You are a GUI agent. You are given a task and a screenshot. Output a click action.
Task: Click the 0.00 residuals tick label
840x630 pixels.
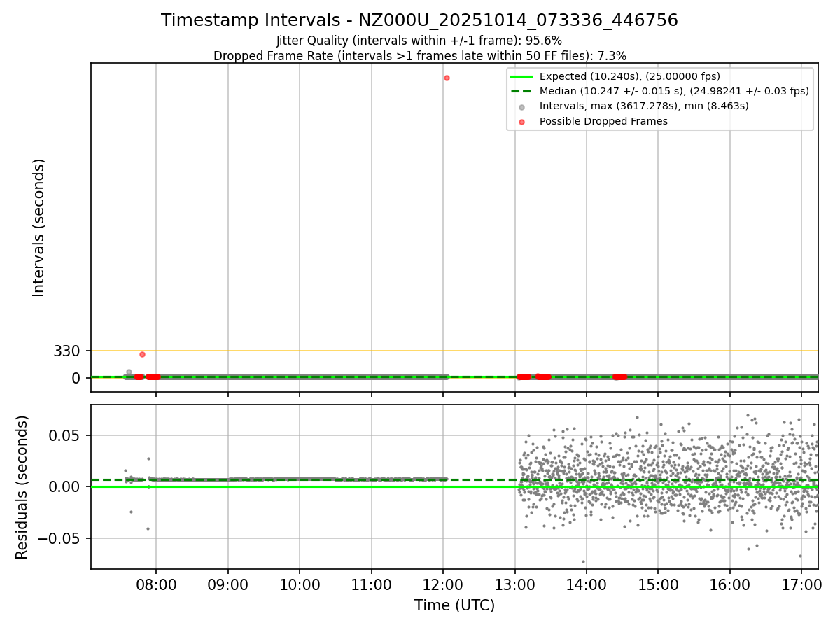click(x=66, y=486)
